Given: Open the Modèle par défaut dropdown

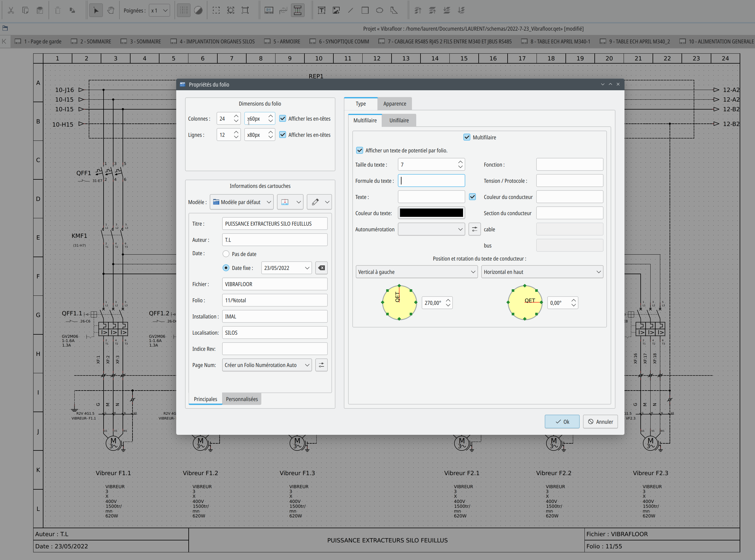Looking at the screenshot, I should coord(242,202).
